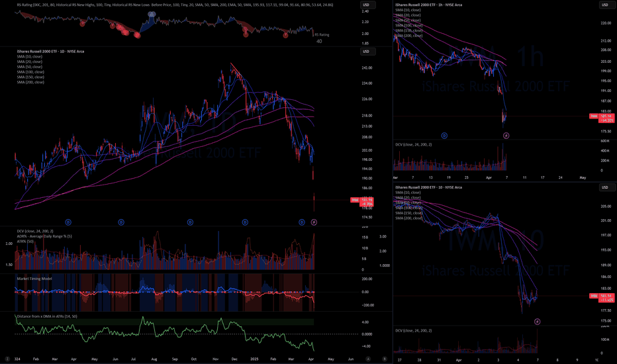Click the 'RS Rating' label beside the RS line
The image size is (617, 364).
point(322,35)
